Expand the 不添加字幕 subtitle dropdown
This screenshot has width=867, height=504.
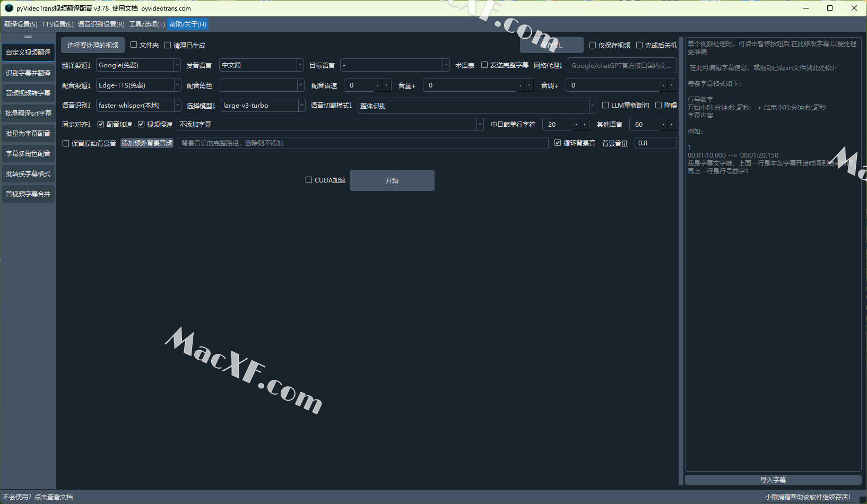click(480, 125)
